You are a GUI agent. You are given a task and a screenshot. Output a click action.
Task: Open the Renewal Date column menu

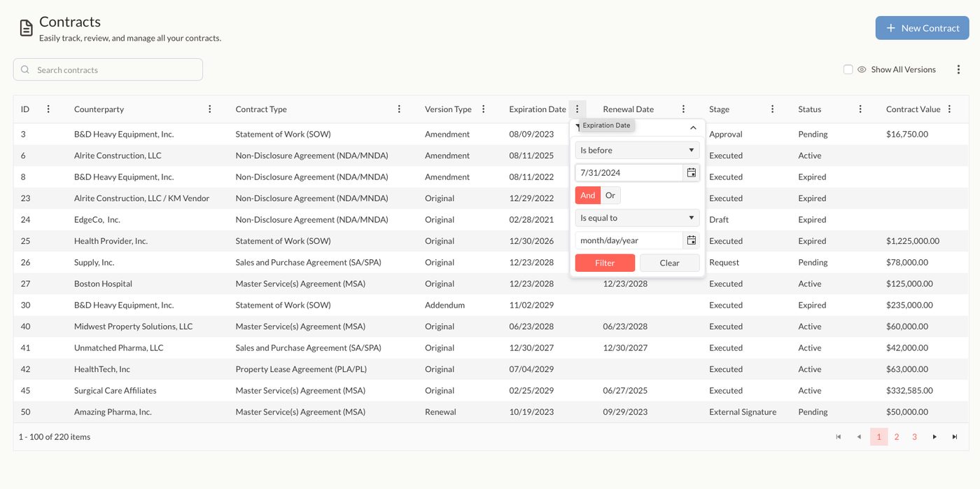click(x=683, y=109)
